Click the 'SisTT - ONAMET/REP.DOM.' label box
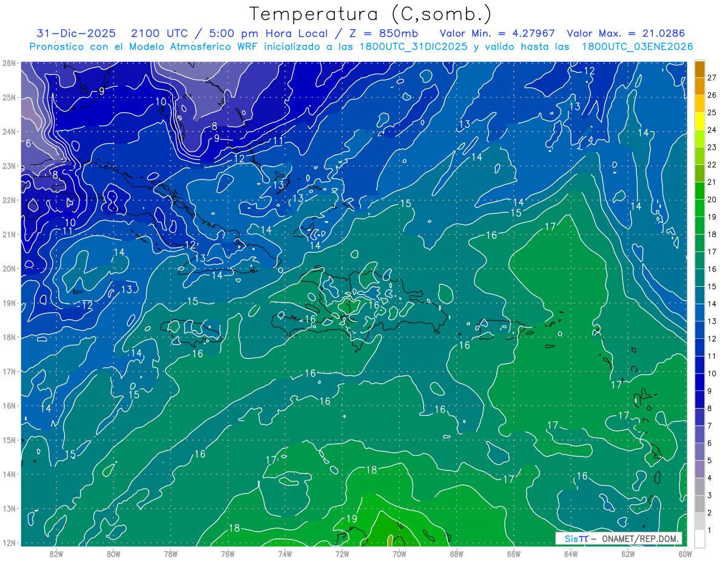 point(619,538)
